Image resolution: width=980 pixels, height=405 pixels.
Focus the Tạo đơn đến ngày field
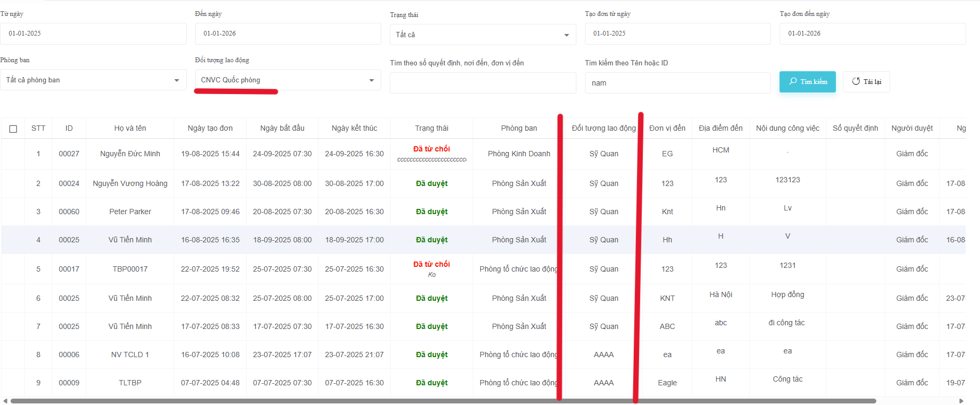click(x=872, y=33)
